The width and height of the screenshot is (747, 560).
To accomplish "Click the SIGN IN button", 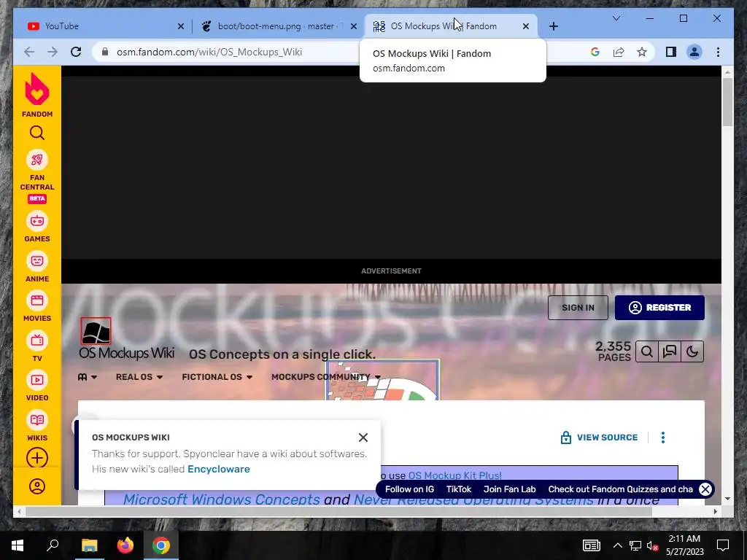I will pos(578,308).
